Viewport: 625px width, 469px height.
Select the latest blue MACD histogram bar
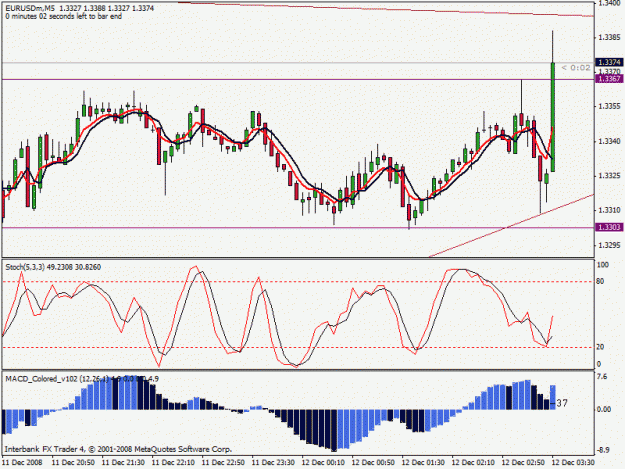[553, 397]
